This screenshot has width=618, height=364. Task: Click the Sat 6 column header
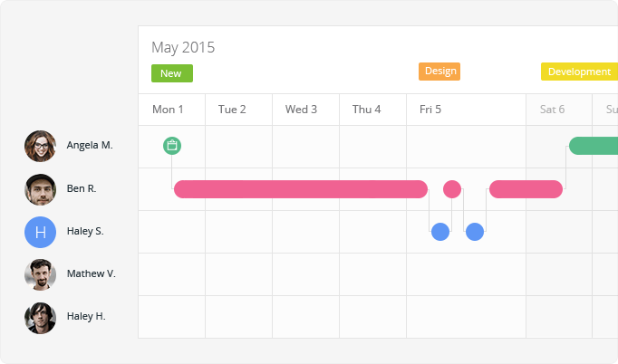pos(552,110)
